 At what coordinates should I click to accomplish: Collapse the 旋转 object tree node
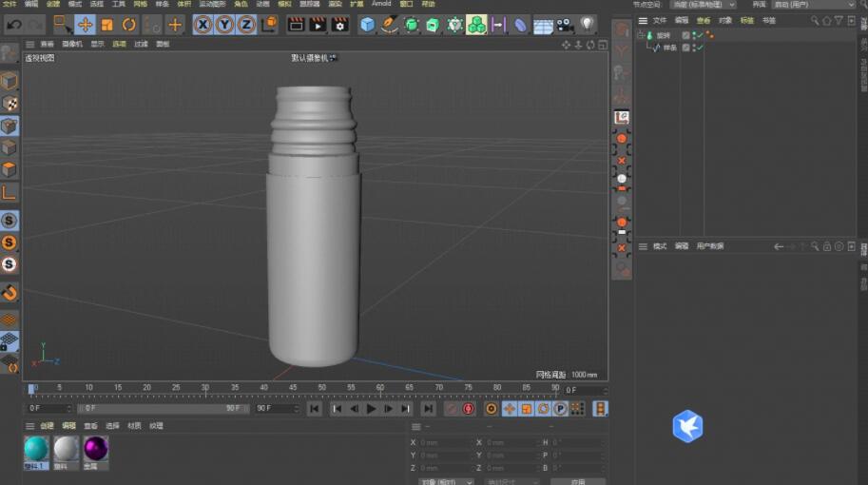tap(641, 35)
